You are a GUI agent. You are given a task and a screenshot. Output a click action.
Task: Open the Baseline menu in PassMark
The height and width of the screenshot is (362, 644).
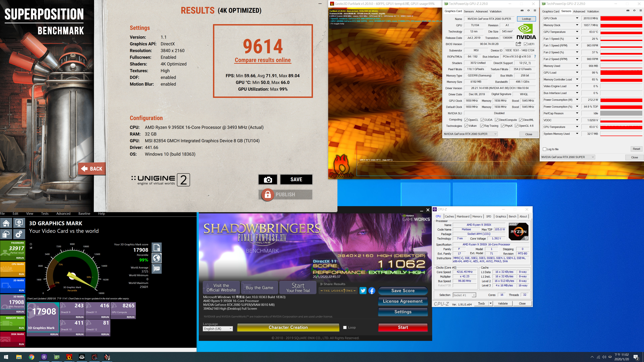click(x=84, y=214)
